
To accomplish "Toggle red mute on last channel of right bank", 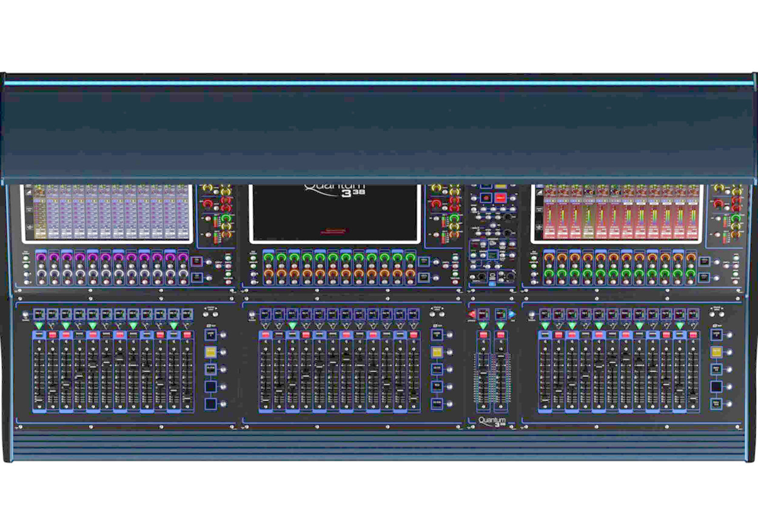I will click(693, 335).
